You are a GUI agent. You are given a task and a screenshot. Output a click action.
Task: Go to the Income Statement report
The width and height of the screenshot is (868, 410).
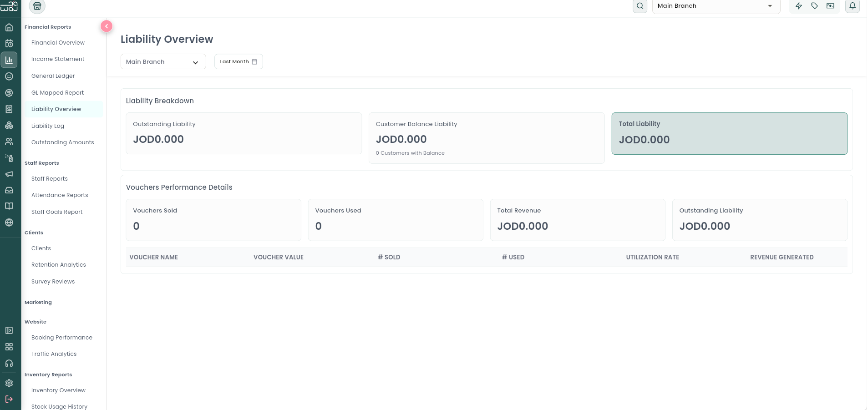[58, 59]
